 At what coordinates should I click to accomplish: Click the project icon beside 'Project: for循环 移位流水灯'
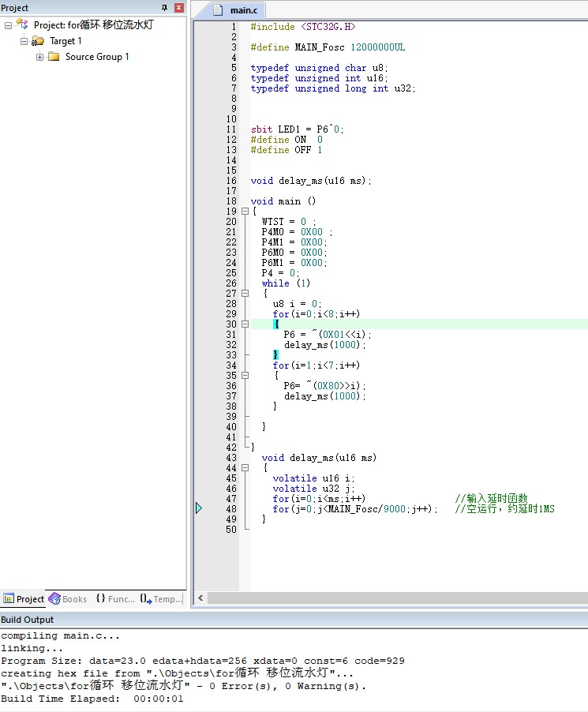[22, 25]
